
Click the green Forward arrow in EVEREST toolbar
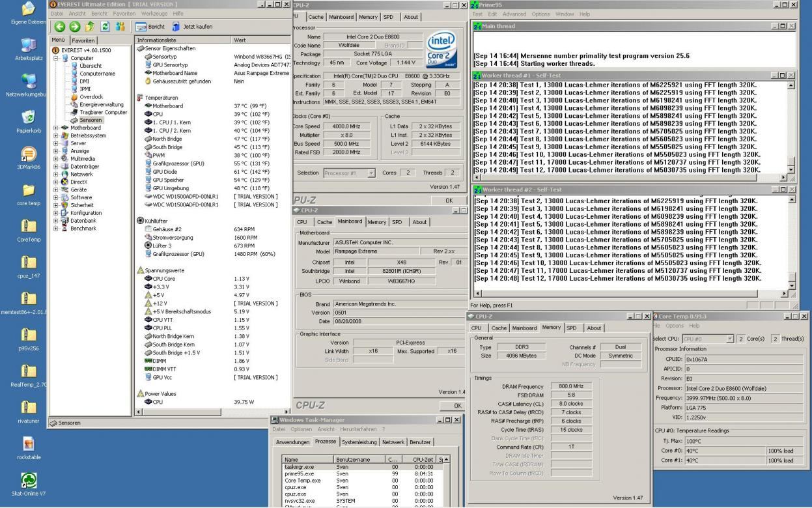[x=74, y=26]
